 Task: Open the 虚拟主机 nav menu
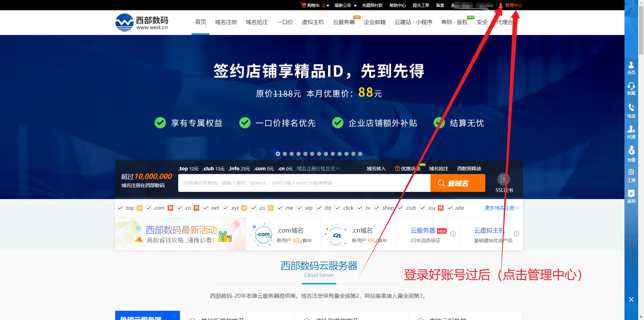(x=313, y=22)
